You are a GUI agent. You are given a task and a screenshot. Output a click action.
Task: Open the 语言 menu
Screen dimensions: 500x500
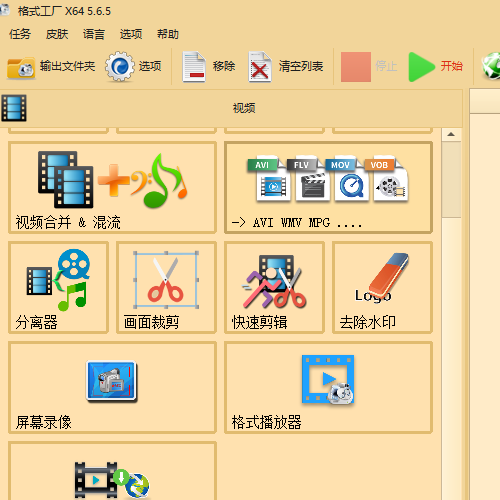[94, 34]
